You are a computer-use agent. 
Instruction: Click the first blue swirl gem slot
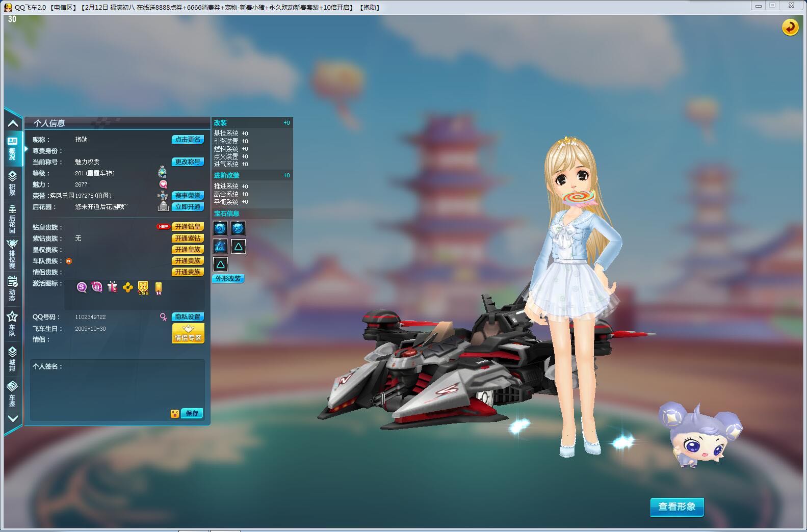[x=220, y=228]
